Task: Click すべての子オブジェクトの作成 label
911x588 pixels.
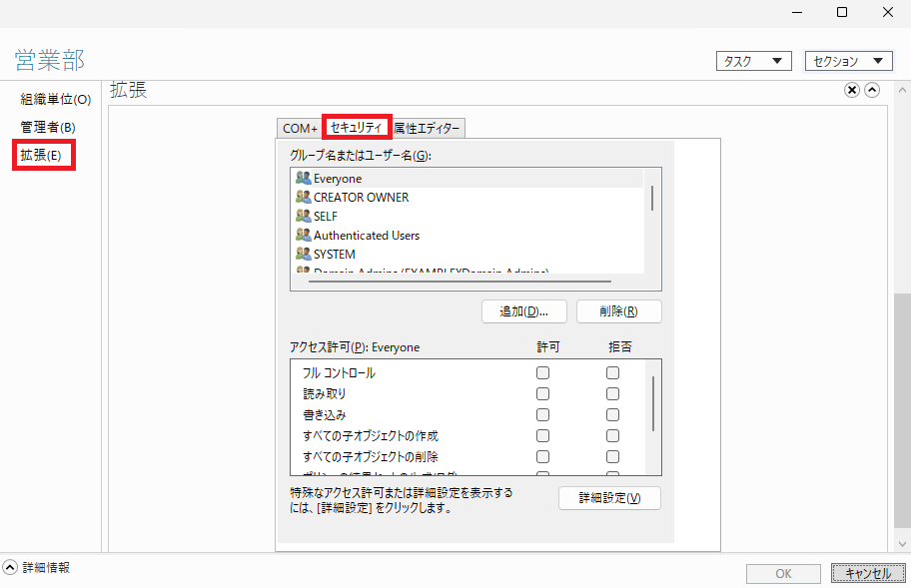Action: point(370,435)
